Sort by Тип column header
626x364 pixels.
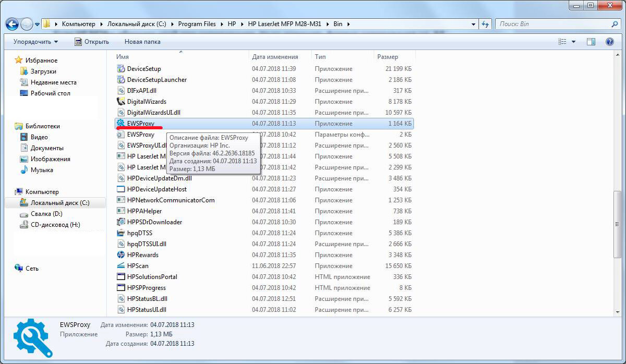[342, 57]
